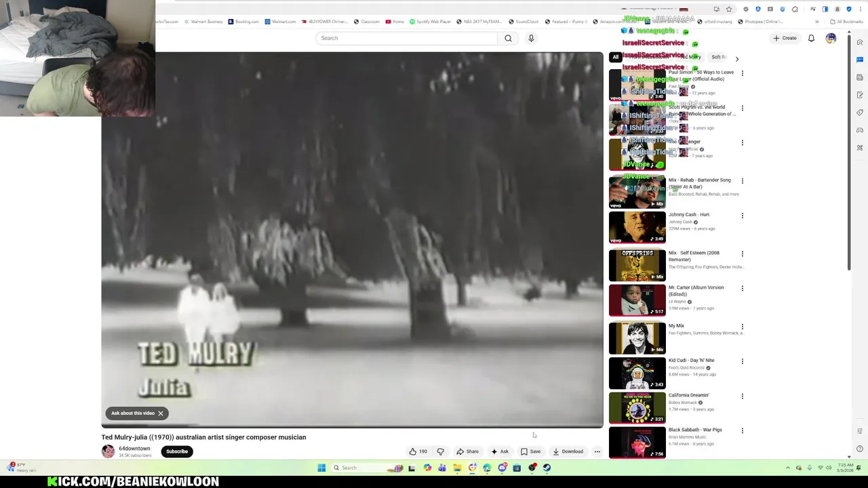Open the Kid Cudi Day 'N' Nite thumbnail
Screen dimensions: 868x488
(637, 373)
